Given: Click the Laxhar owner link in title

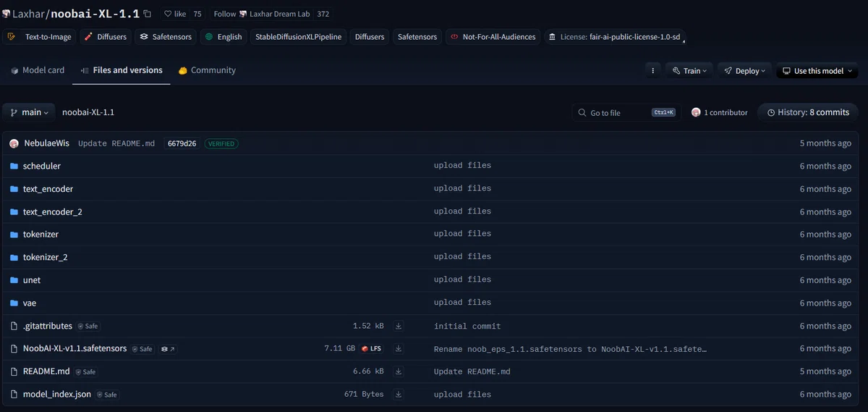Looking at the screenshot, I should (30, 14).
